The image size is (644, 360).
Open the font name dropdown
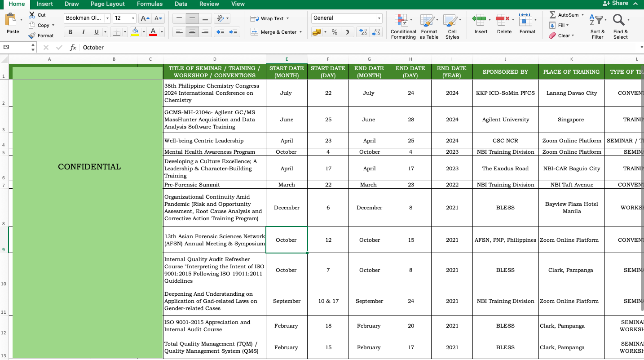coord(107,18)
